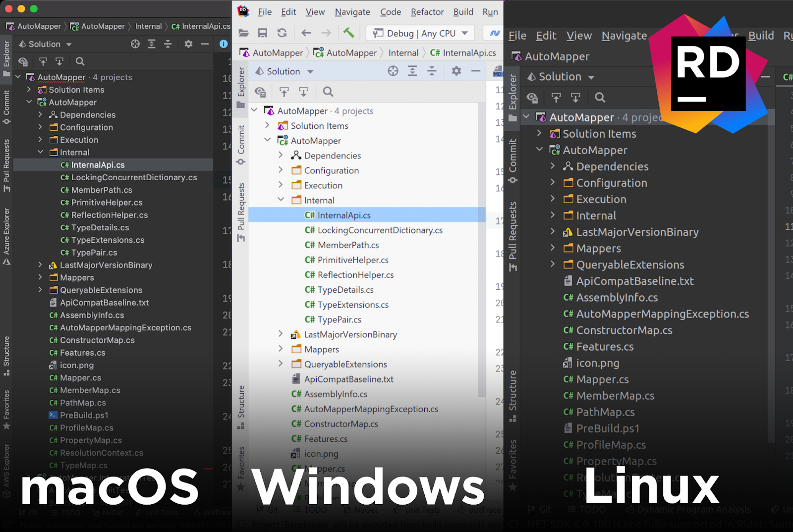Expand Dependencies node in macOS tree
The width and height of the screenshot is (793, 532).
(40, 114)
